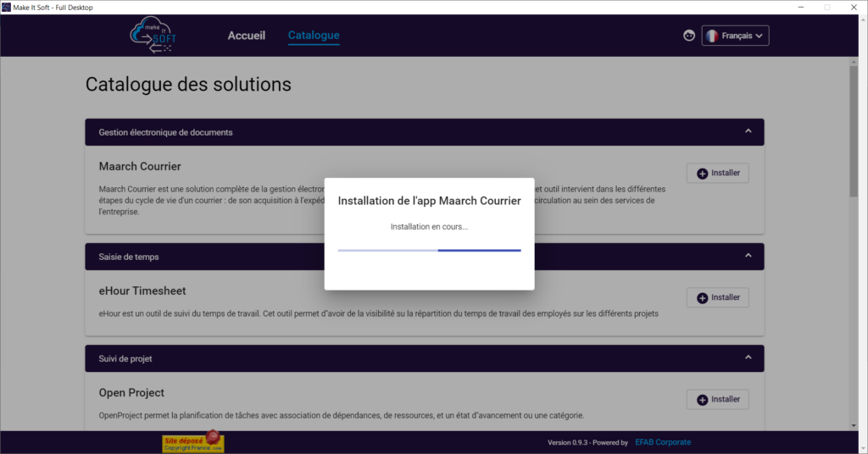Open the EFAB Corporate link
The width and height of the screenshot is (868, 454).
coord(663,442)
